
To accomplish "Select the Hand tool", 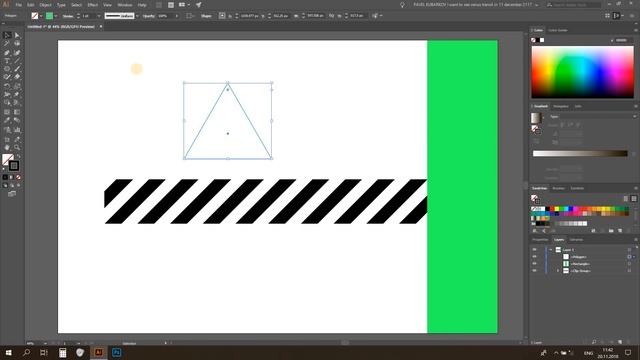I will (x=7, y=147).
